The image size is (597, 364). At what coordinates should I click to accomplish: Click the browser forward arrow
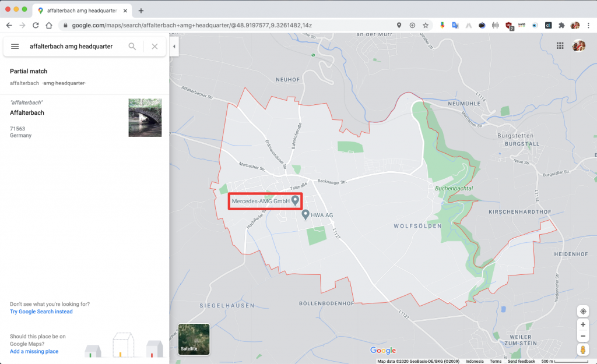[x=23, y=26]
